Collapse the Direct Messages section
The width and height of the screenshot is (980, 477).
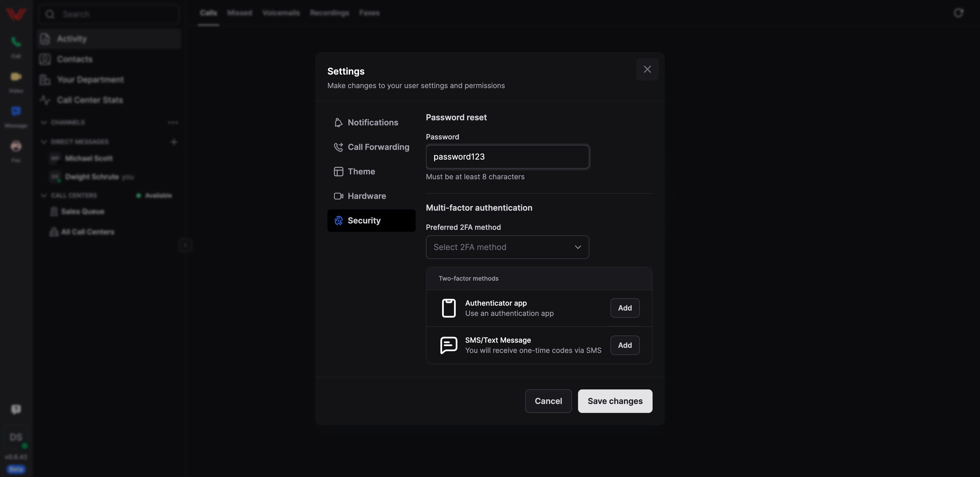click(44, 142)
